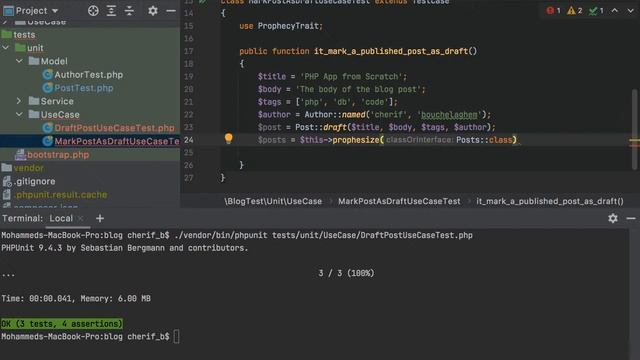Click the function name on line 17
The height and width of the screenshot is (360, 640).
(x=391, y=51)
